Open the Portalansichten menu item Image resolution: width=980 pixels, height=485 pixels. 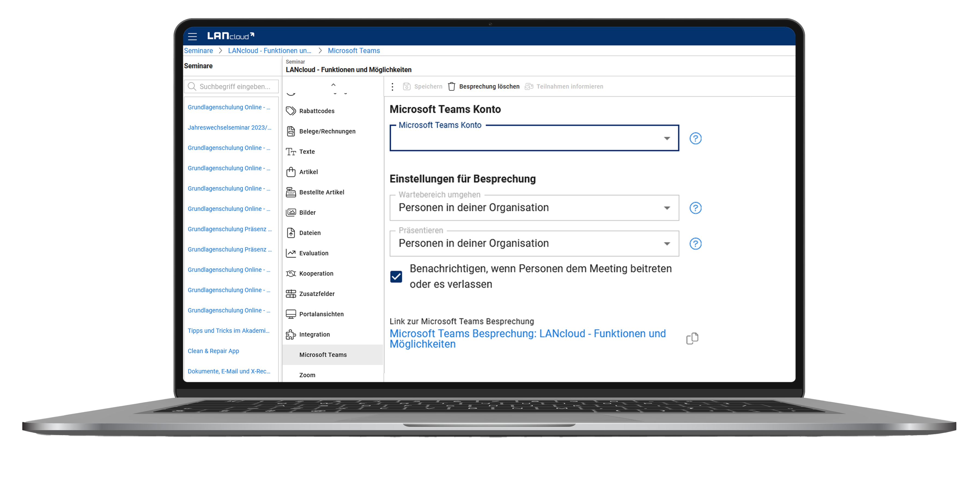click(x=333, y=314)
